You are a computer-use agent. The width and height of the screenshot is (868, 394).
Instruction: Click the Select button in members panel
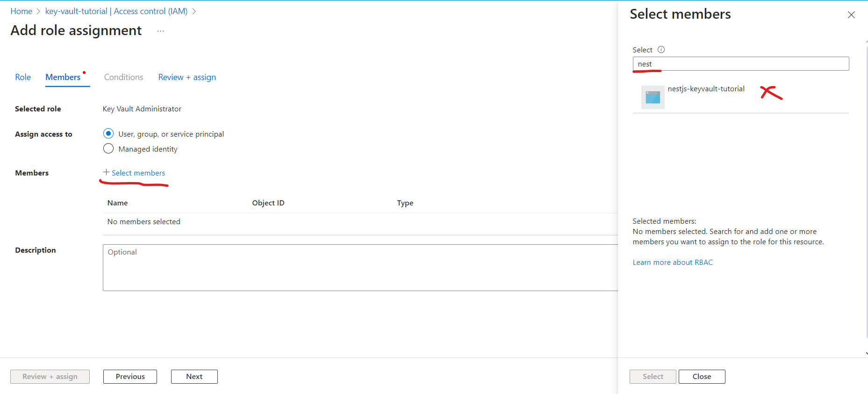(653, 377)
